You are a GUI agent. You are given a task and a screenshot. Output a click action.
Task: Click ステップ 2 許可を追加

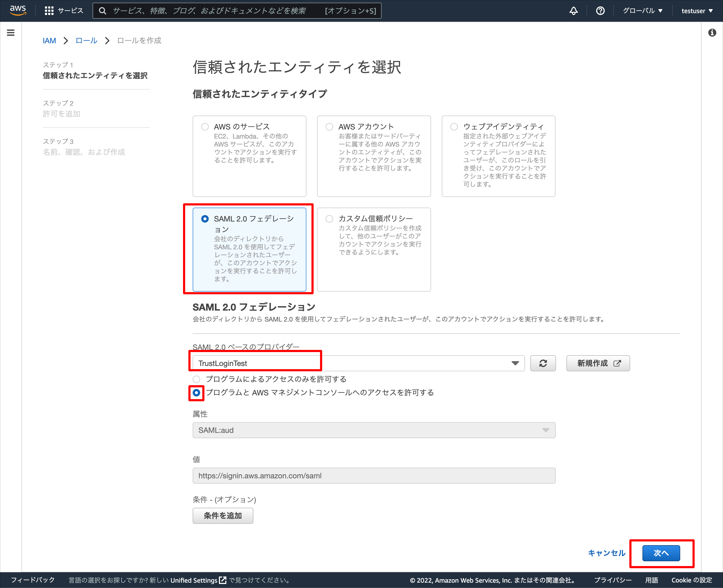click(62, 109)
